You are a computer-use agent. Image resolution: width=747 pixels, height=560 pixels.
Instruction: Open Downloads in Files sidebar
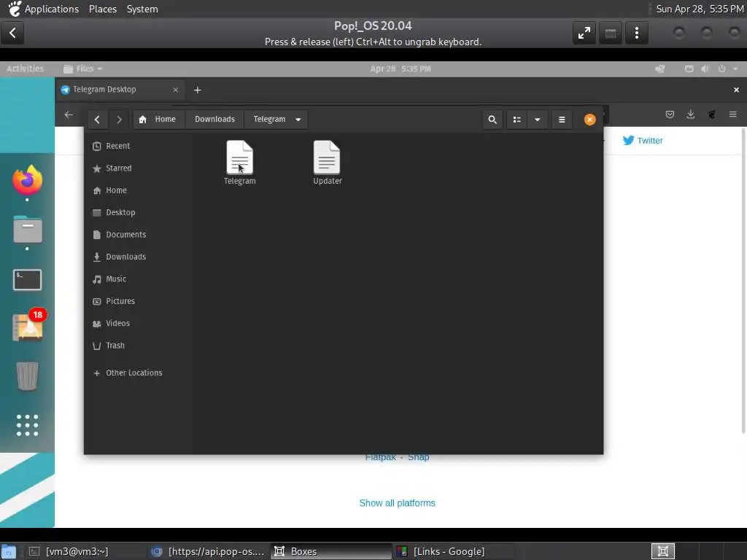point(138,257)
